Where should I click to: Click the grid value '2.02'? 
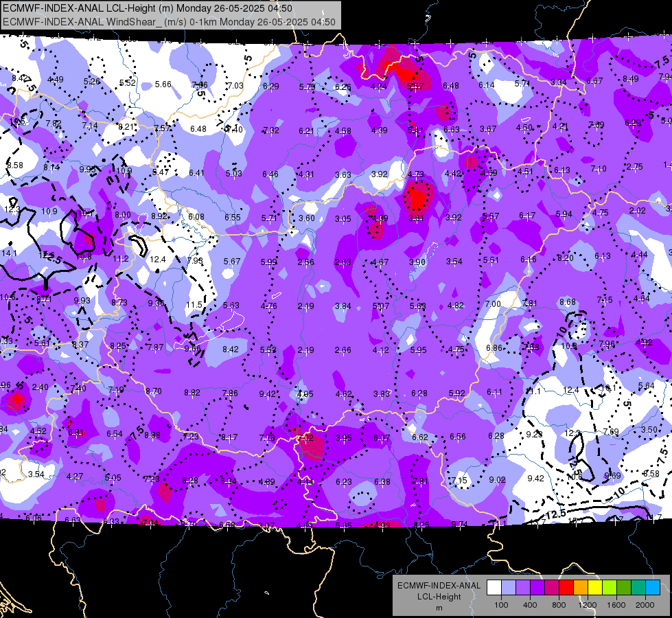pyautogui.click(x=637, y=211)
